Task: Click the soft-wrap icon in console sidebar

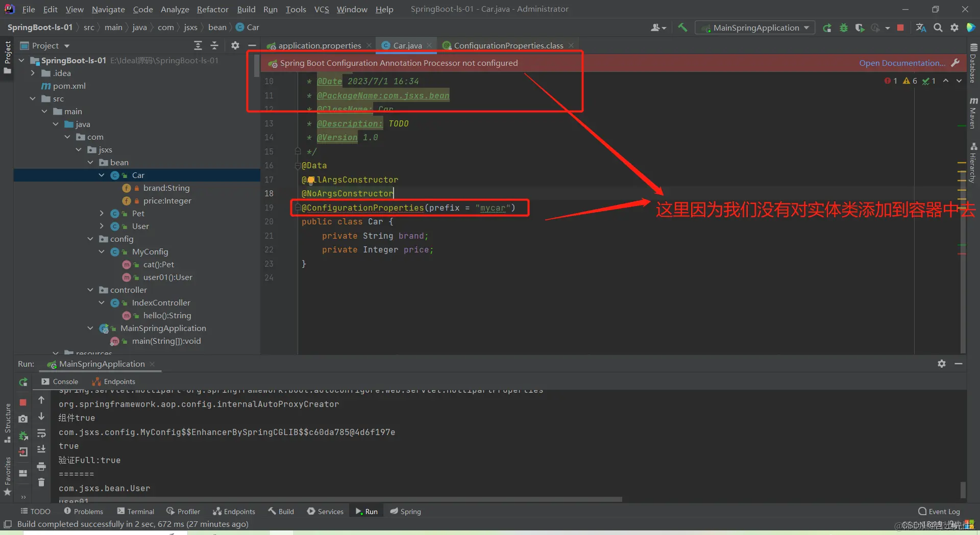Action: (x=41, y=433)
